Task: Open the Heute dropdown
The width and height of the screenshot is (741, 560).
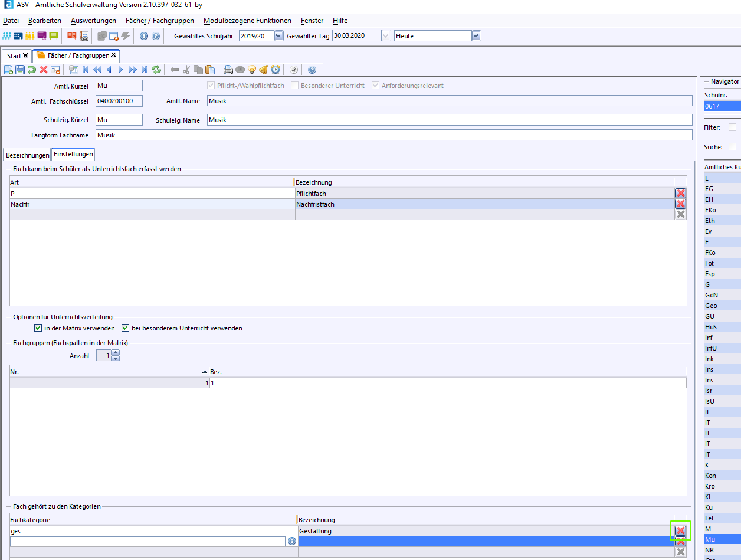Action: pyautogui.click(x=477, y=36)
